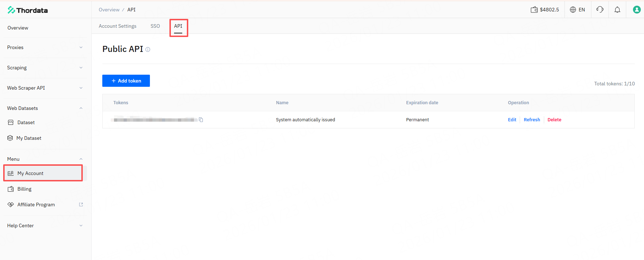Screen dimensions: 644x260
Task: Click the copy token icon
Action: pos(201,120)
